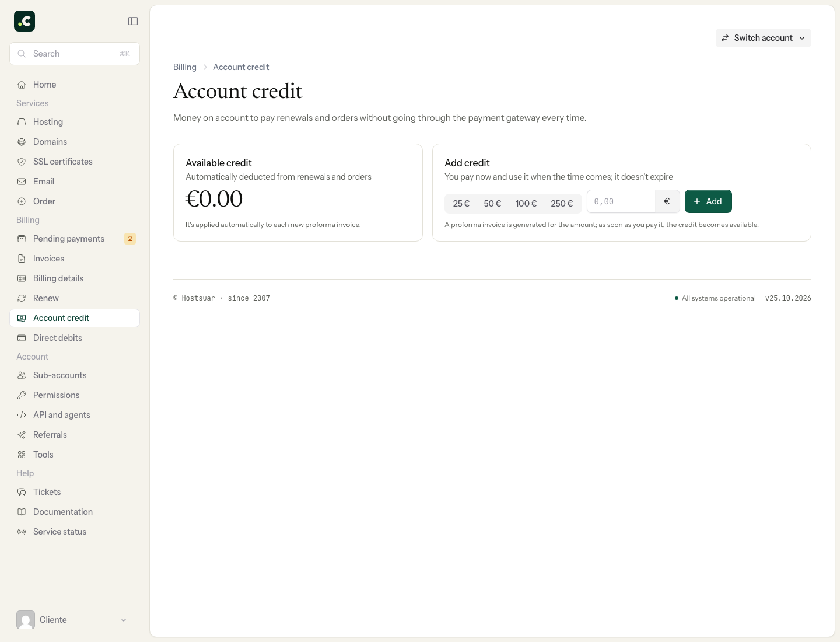
Task: Choose the 250 € preset amount
Action: pos(562,204)
